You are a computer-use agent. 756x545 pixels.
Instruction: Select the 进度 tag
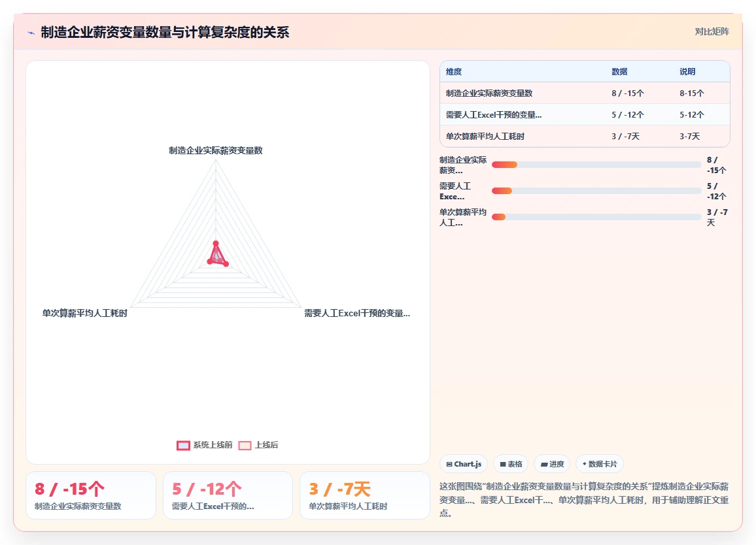pos(552,464)
